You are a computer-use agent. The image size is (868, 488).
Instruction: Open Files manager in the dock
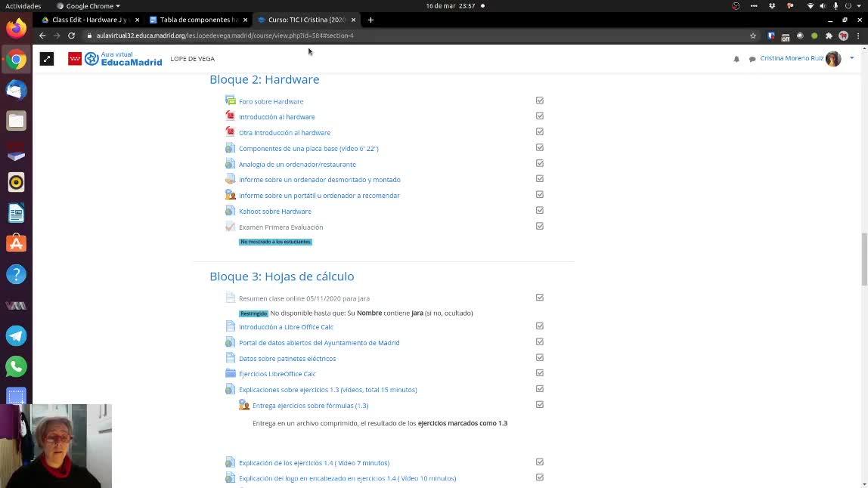tap(16, 121)
